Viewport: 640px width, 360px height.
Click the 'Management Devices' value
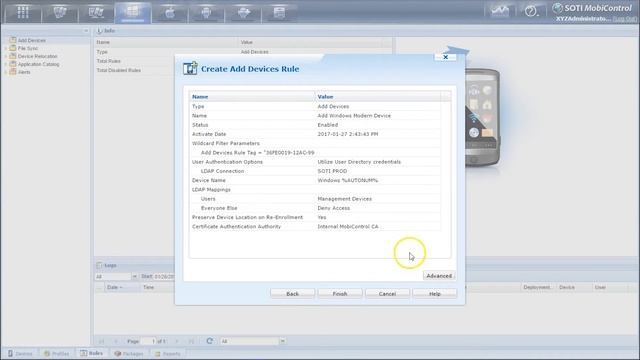pos(344,199)
